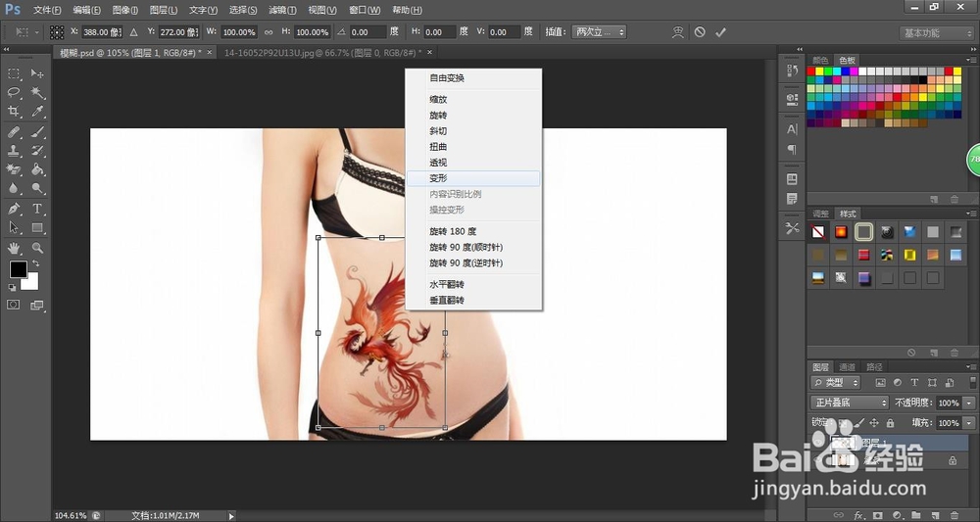Open the History panel icon
Viewport: 980px width, 522px height.
pyautogui.click(x=792, y=71)
